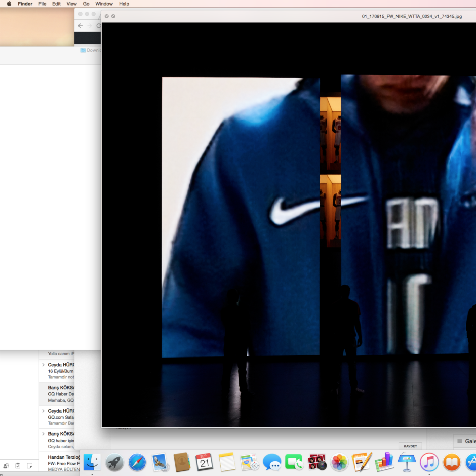Image resolution: width=476 pixels, height=476 pixels.
Task: Open Launchpad rocket icon in Dock
Action: (114, 462)
